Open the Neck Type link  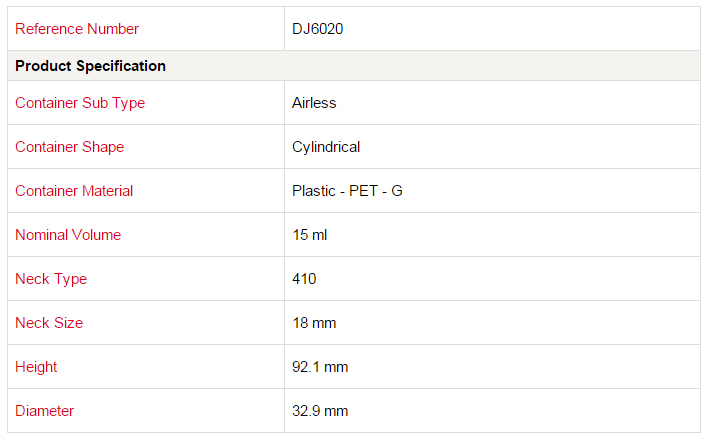click(51, 279)
